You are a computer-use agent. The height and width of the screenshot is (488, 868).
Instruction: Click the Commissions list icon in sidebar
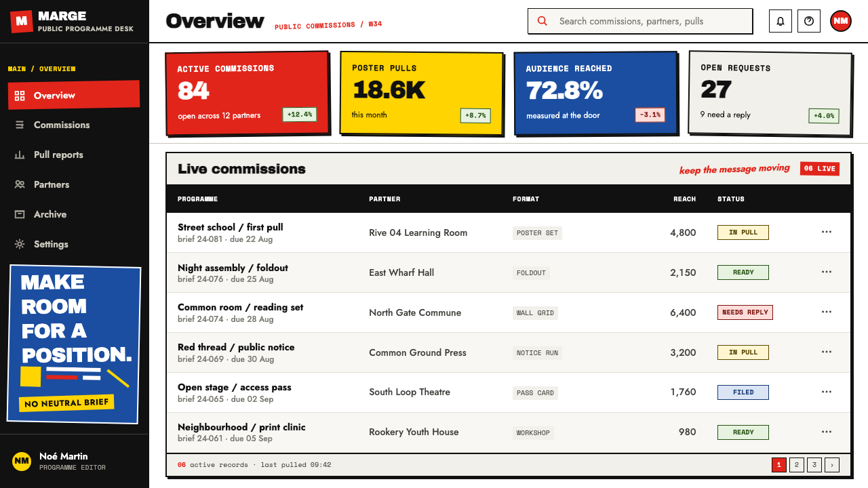[20, 125]
